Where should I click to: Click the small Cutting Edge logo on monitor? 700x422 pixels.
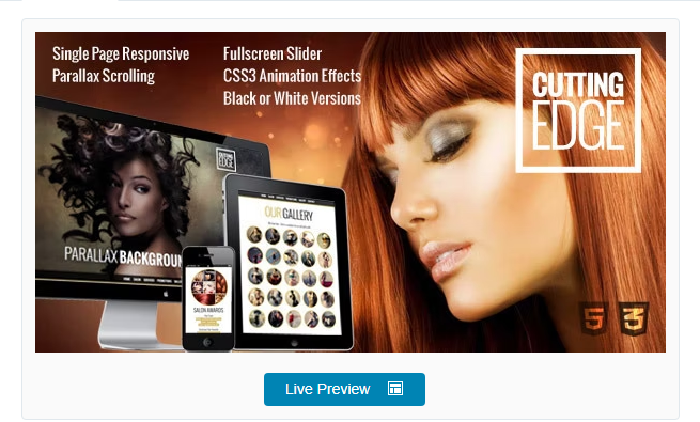pos(226,159)
